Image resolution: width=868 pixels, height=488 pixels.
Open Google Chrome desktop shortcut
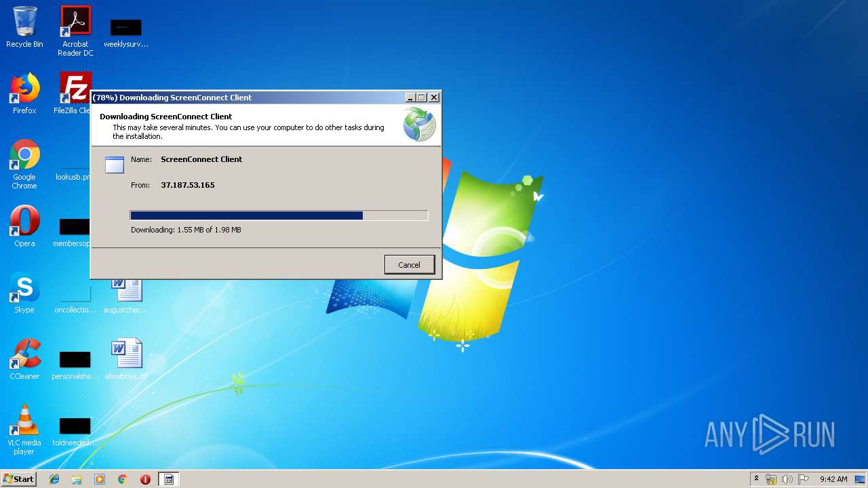[x=24, y=164]
